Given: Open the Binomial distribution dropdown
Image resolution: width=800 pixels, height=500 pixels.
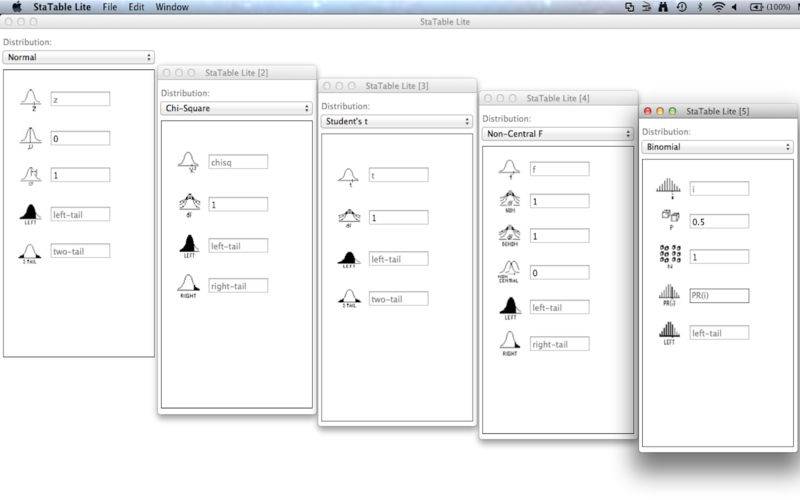Looking at the screenshot, I should click(x=717, y=147).
